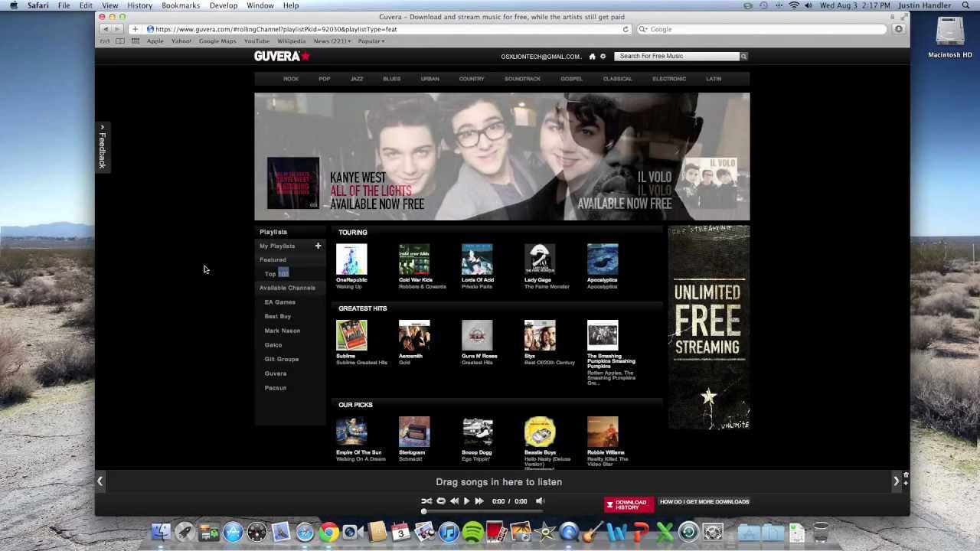Viewport: 980px width, 551px height.
Task: Open the Guvera settings gear
Action: [x=603, y=56]
